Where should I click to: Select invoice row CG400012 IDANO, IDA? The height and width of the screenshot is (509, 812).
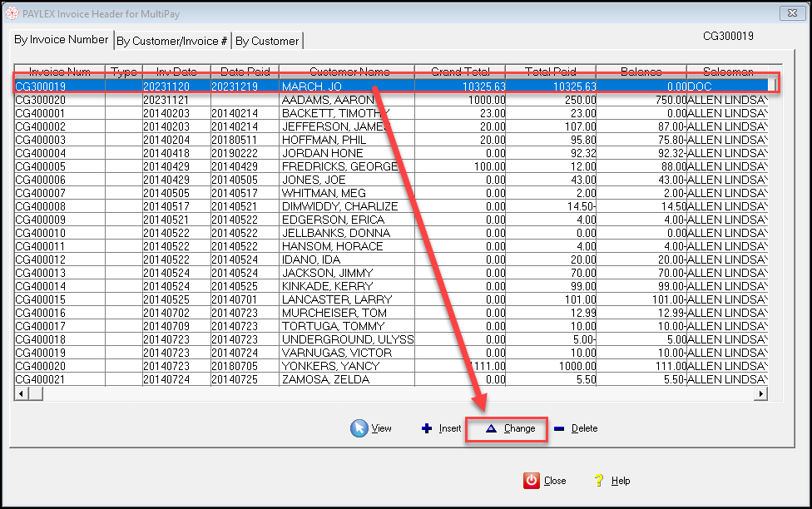point(391,259)
